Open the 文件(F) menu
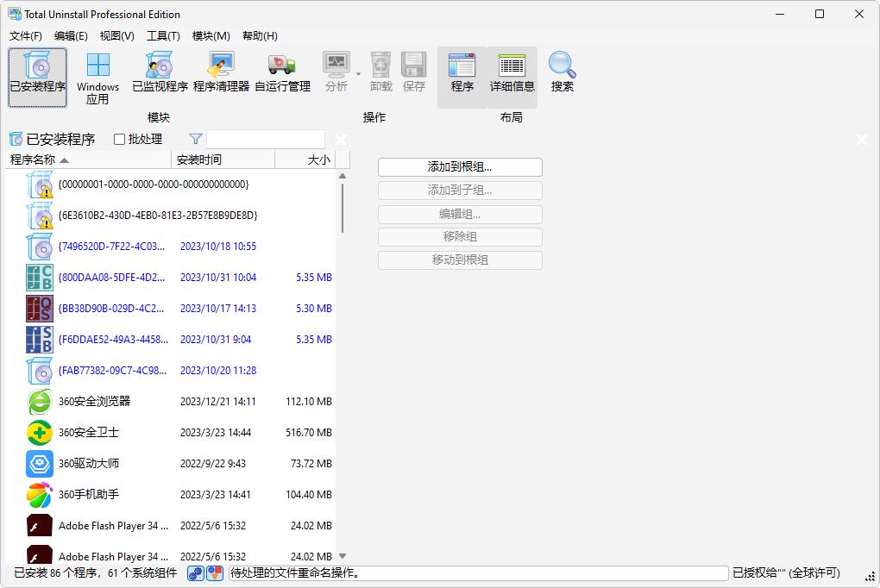880x588 pixels. click(25, 36)
